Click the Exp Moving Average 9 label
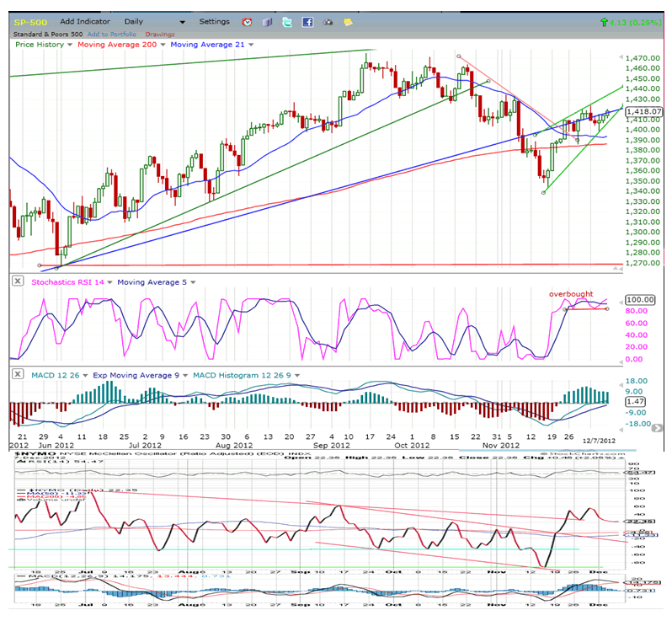The width and height of the screenshot is (672, 621). click(136, 375)
